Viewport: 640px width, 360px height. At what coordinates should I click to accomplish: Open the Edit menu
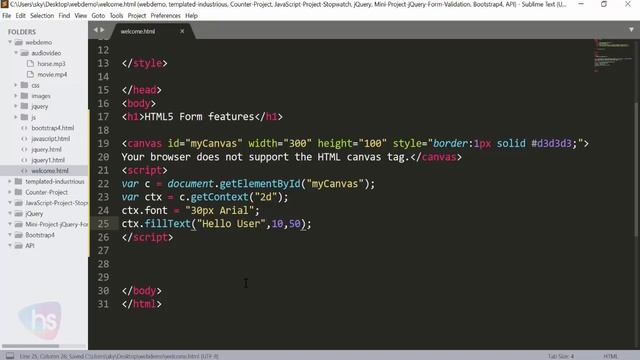[20, 16]
